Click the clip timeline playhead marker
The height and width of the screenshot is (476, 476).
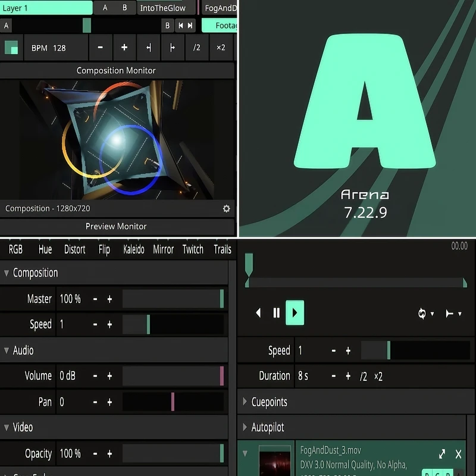249,265
